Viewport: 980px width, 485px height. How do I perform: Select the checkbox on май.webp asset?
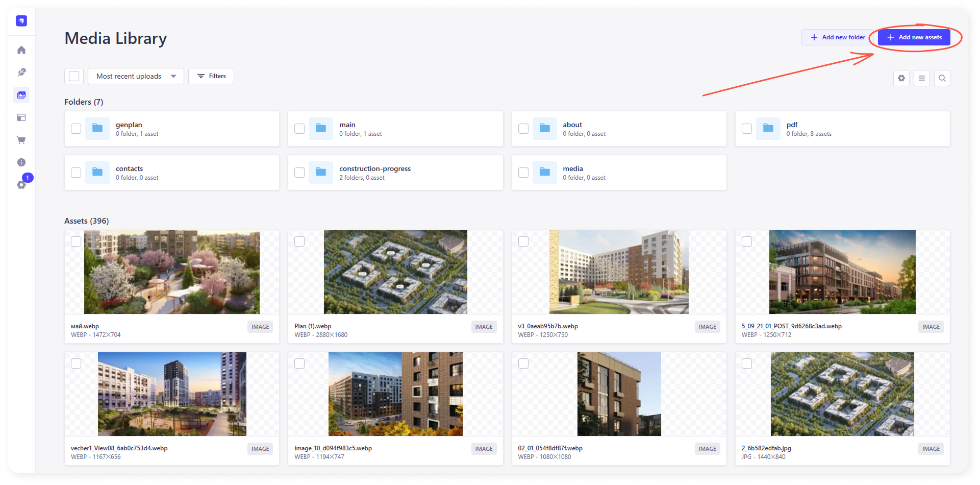point(76,241)
